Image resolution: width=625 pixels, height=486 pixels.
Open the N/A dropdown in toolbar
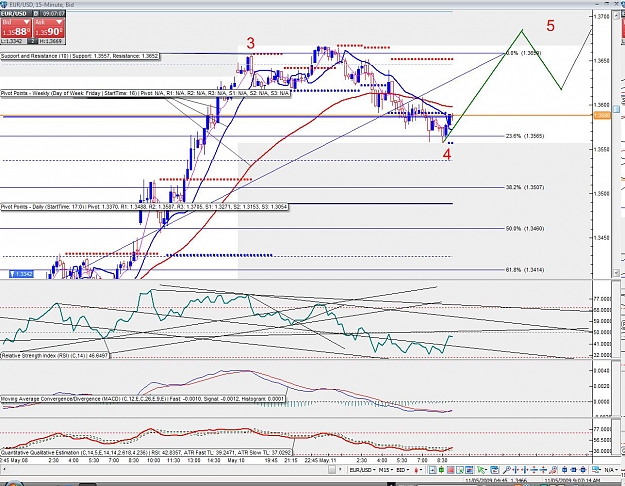pyautogui.click(x=611, y=470)
